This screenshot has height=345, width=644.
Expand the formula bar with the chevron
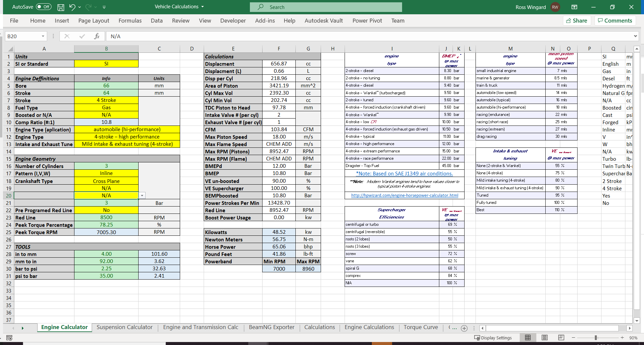coord(635,36)
